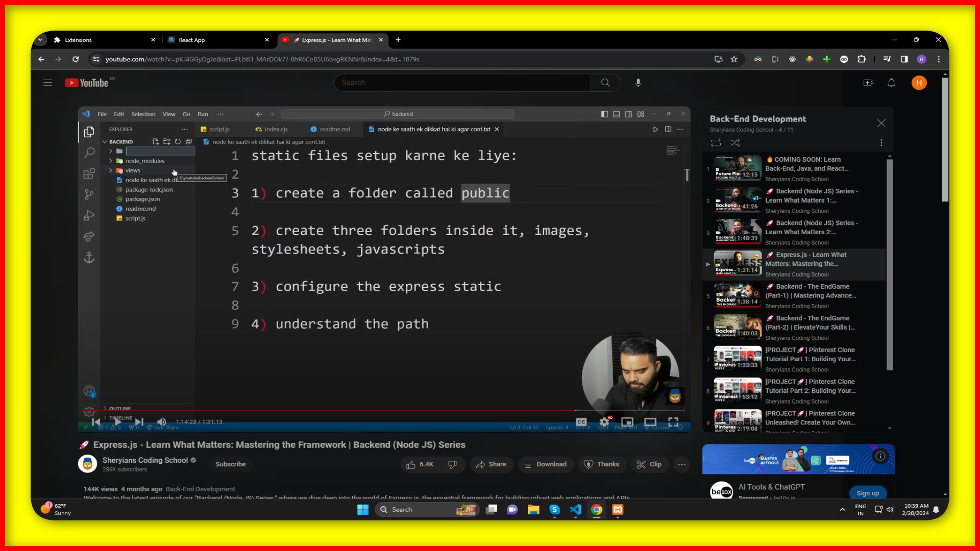The image size is (980, 551).
Task: Show hidden system tray icons
Action: point(843,510)
